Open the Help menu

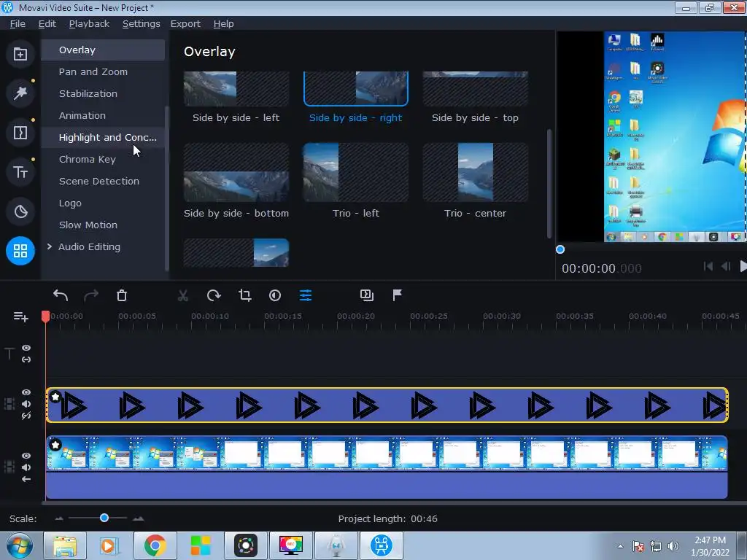(223, 24)
